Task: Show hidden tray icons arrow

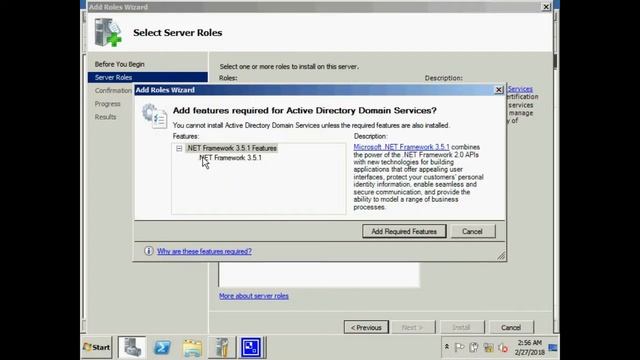Action: coord(447,347)
